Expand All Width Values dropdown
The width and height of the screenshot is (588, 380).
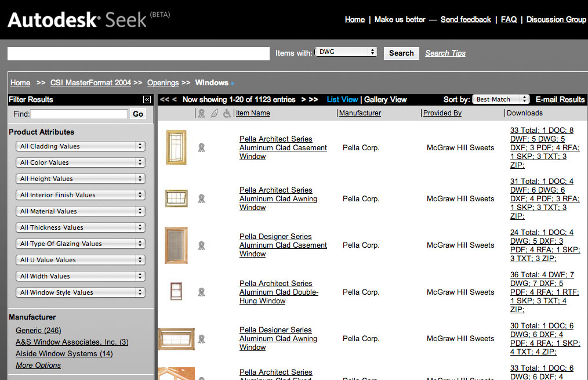(x=80, y=276)
